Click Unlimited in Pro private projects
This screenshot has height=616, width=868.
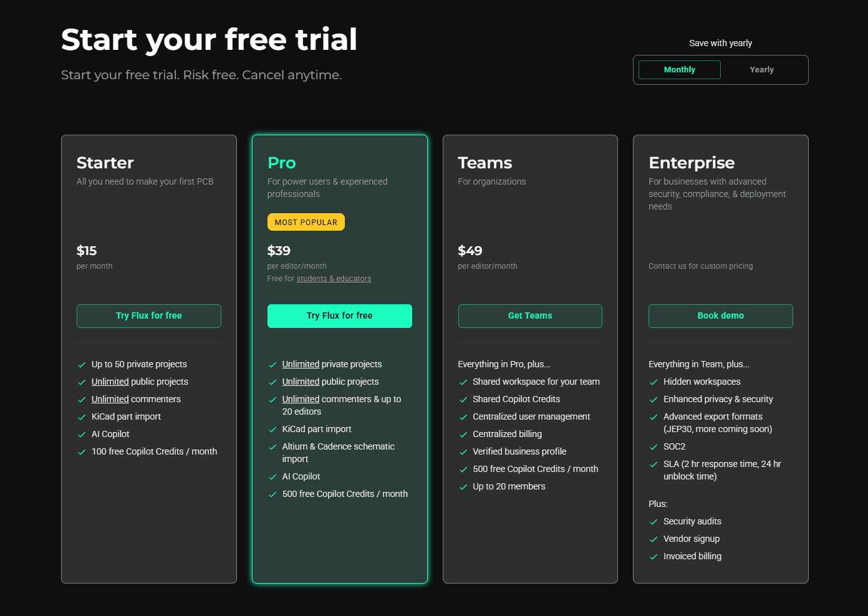(301, 364)
